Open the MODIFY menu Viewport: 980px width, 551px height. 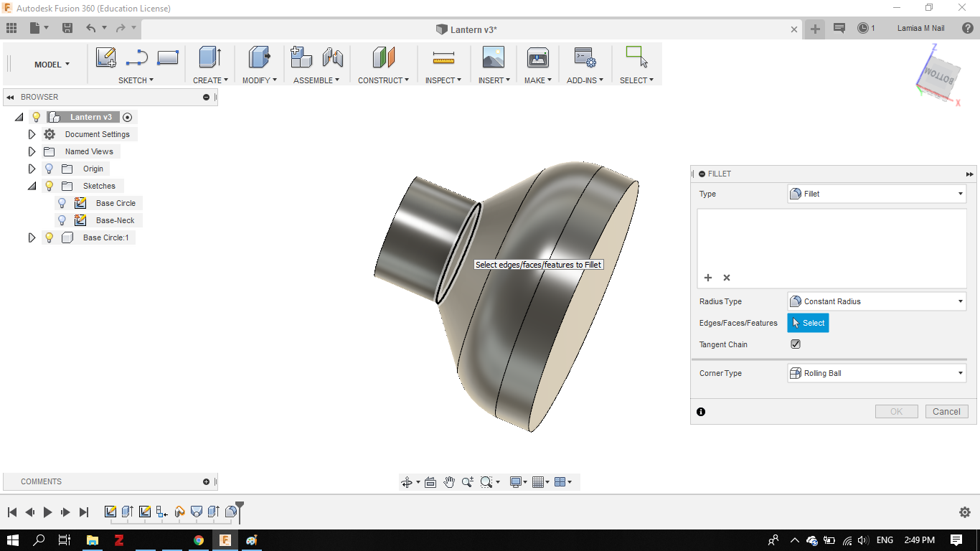click(259, 80)
